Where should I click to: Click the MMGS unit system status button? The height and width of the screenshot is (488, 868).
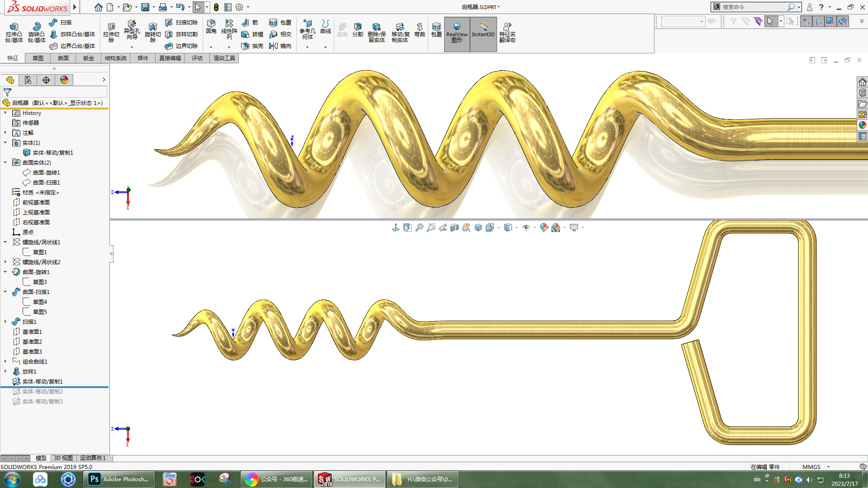811,467
